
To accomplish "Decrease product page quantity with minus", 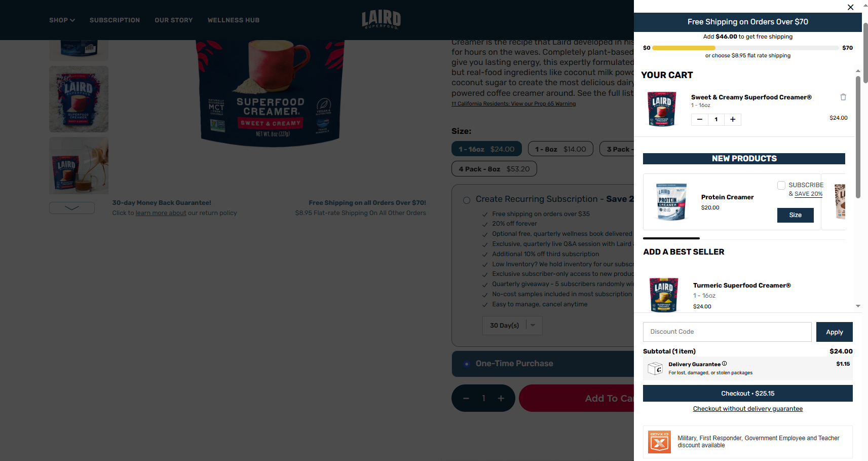I will (x=466, y=399).
